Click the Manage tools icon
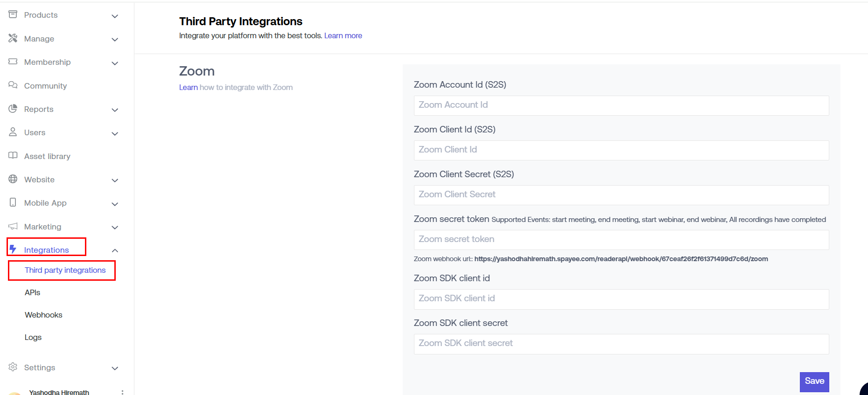The height and width of the screenshot is (395, 868). [13, 38]
